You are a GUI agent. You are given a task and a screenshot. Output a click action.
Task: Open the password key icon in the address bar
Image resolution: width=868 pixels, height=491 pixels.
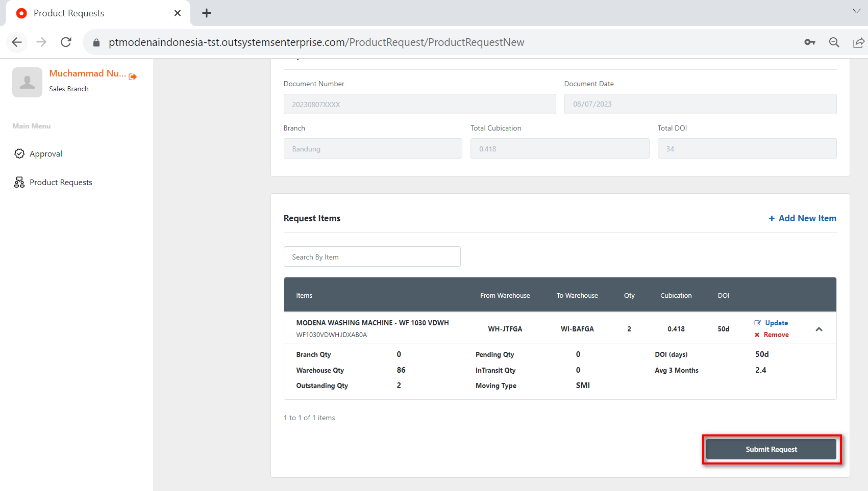coord(809,42)
